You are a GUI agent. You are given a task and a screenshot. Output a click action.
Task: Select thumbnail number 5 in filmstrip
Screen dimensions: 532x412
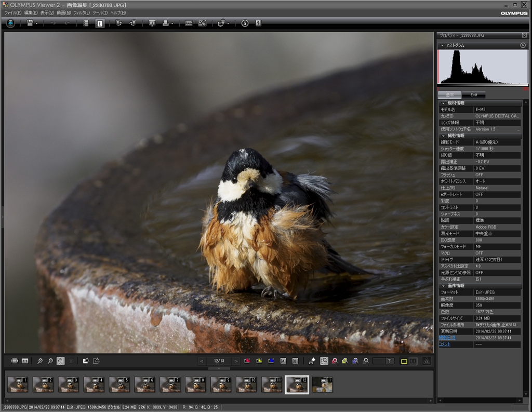pos(119,384)
